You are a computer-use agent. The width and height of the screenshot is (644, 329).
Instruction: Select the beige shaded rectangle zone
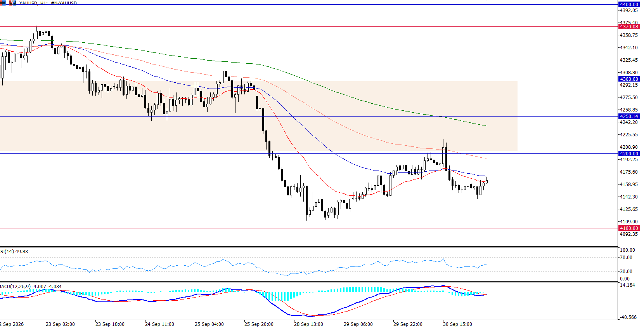tap(259, 116)
